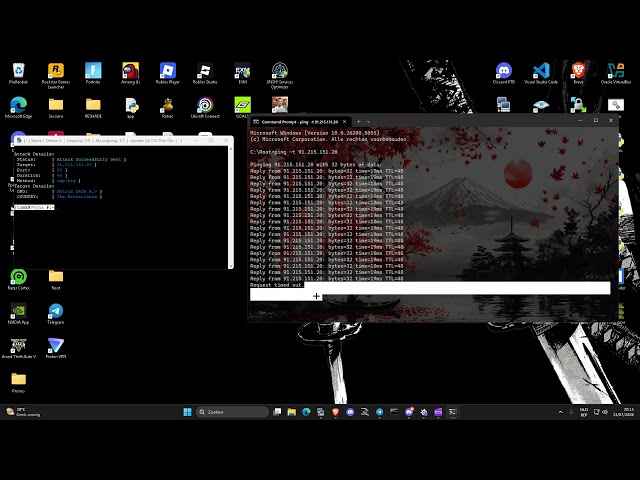Open the Prullenbak recycle bin icon
Image resolution: width=640 pixels, height=480 pixels.
(x=18, y=73)
